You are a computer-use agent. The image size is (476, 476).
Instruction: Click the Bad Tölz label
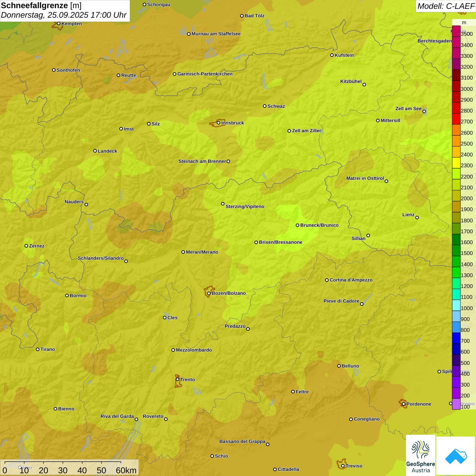pyautogui.click(x=254, y=16)
